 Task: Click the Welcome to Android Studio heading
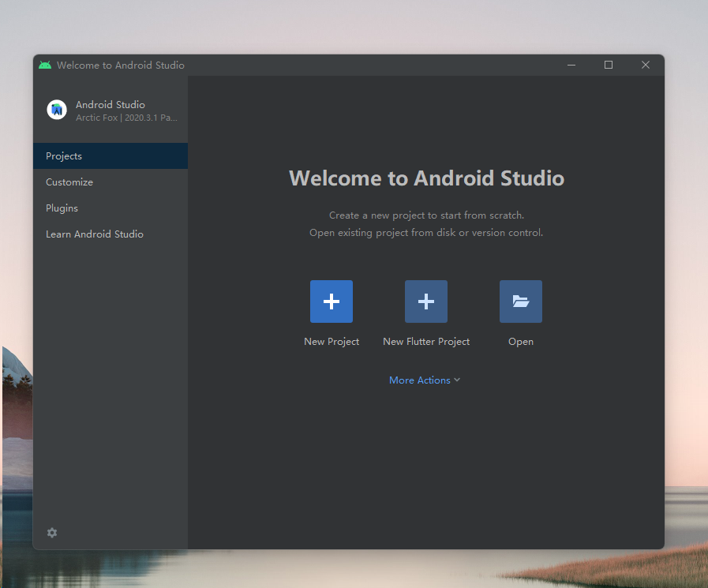[x=426, y=178]
